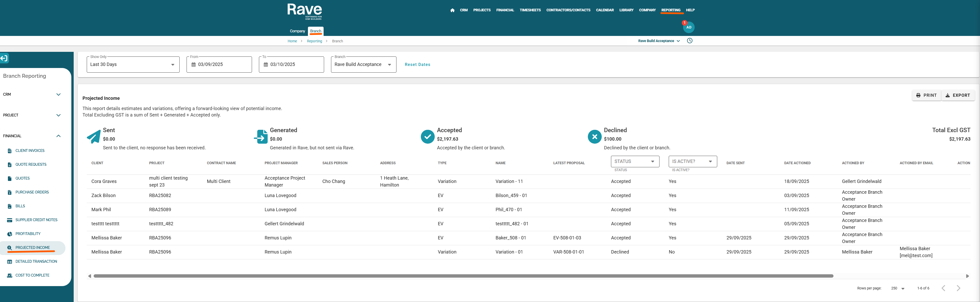This screenshot has width=980, height=302.
Task: Open the Timesheets menu
Action: pyautogui.click(x=530, y=10)
